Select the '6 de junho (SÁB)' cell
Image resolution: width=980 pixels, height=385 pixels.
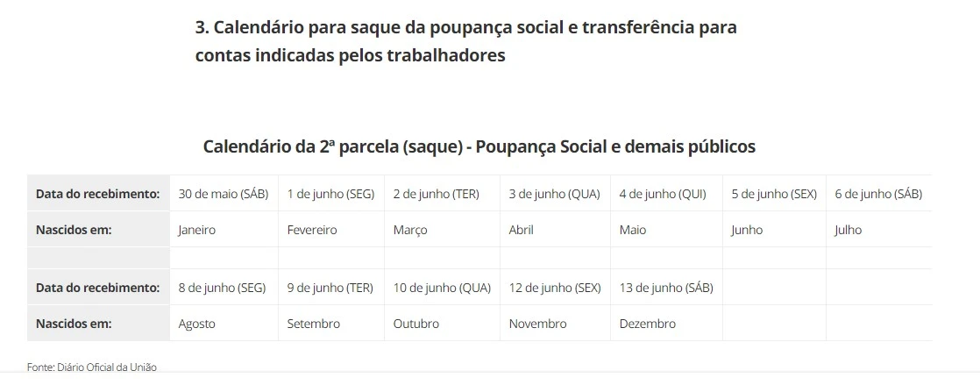(x=877, y=194)
